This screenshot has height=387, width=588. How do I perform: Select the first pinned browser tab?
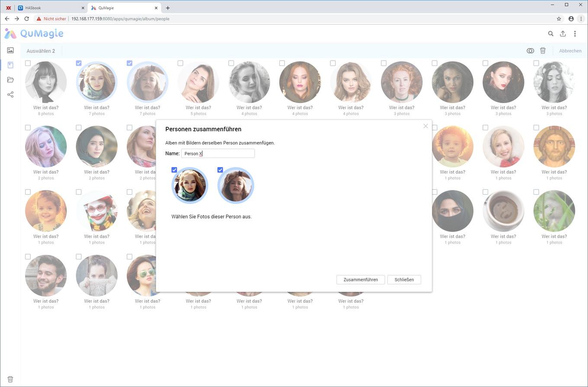coord(8,8)
